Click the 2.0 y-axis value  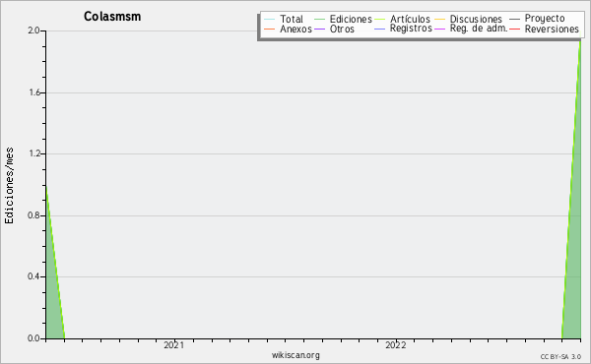(33, 30)
